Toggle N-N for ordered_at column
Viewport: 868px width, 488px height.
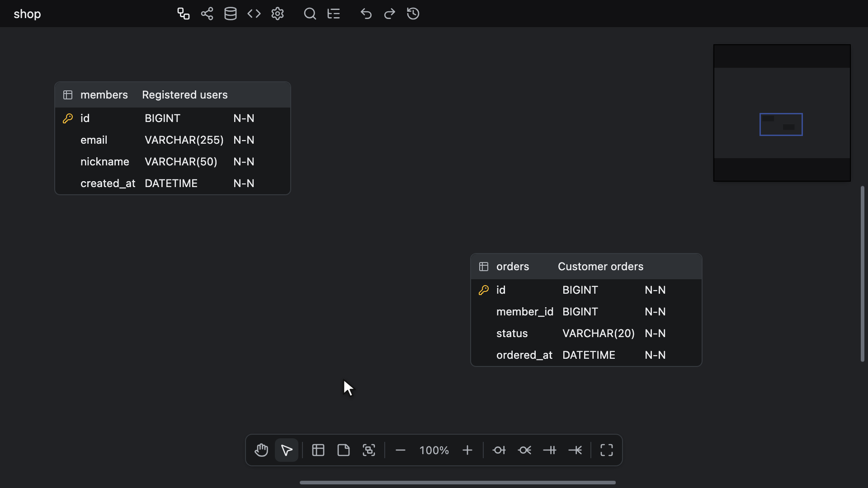click(655, 355)
